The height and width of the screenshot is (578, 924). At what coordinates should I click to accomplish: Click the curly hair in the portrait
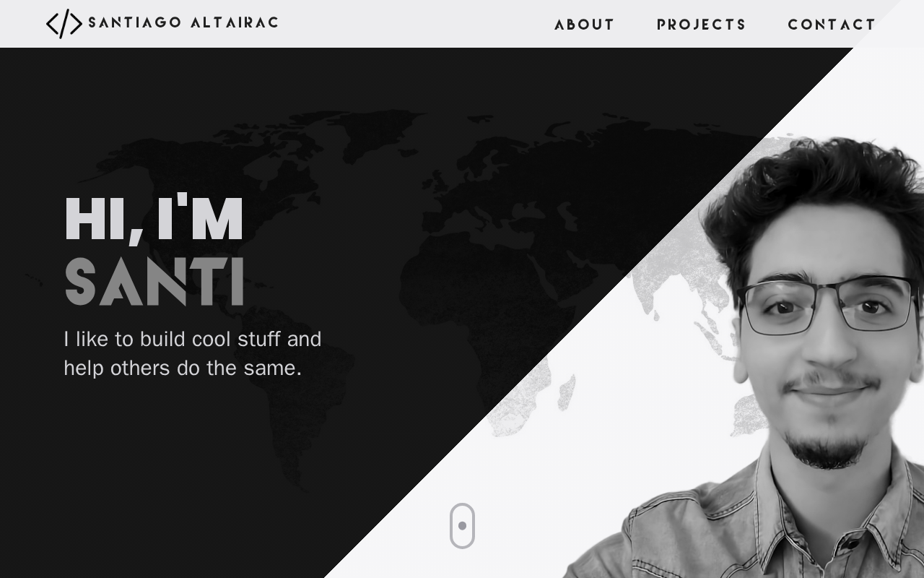click(x=812, y=195)
